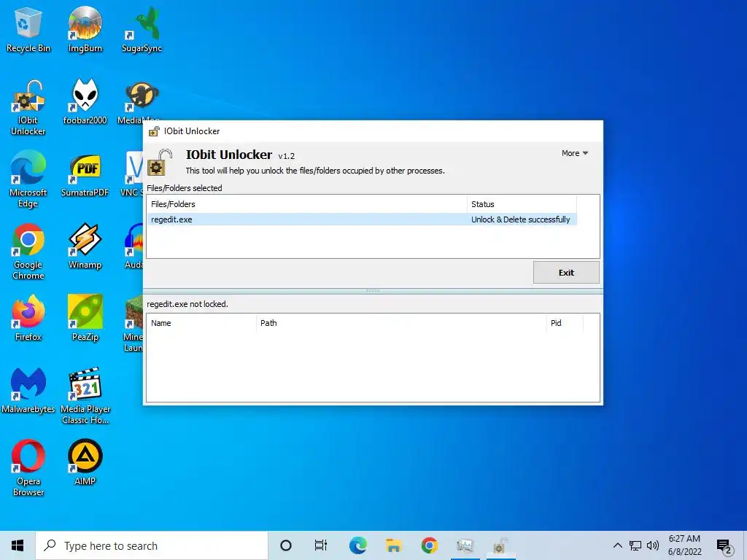This screenshot has height=560, width=747.
Task: Open File Explorer from the taskbar
Action: [393, 545]
